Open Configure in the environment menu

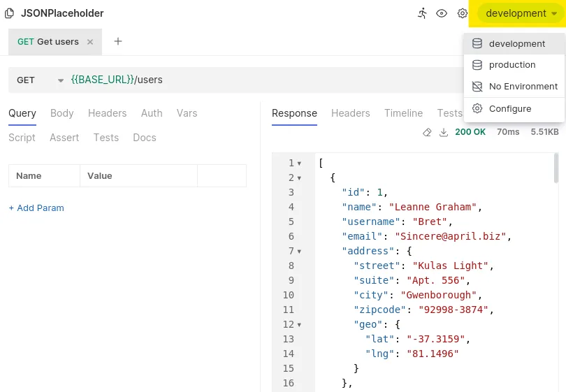coord(510,109)
